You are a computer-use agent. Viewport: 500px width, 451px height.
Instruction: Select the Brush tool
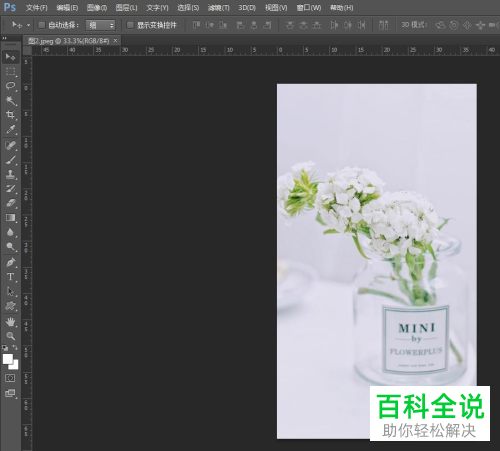(x=10, y=160)
